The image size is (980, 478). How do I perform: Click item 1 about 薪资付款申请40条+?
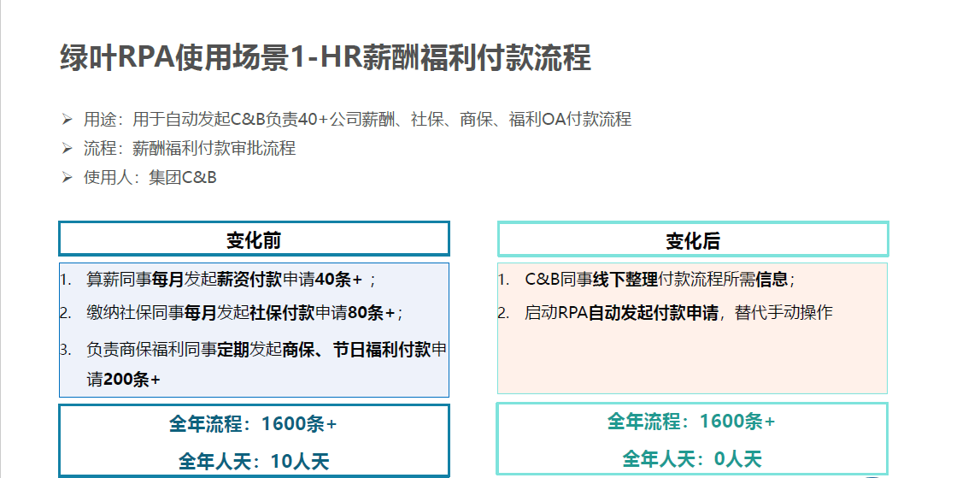tap(219, 280)
